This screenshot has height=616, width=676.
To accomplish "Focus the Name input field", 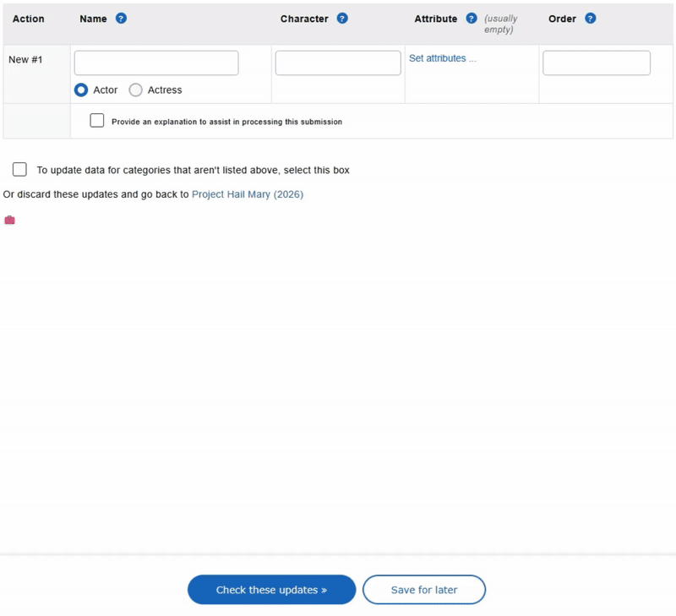I will coord(156,63).
